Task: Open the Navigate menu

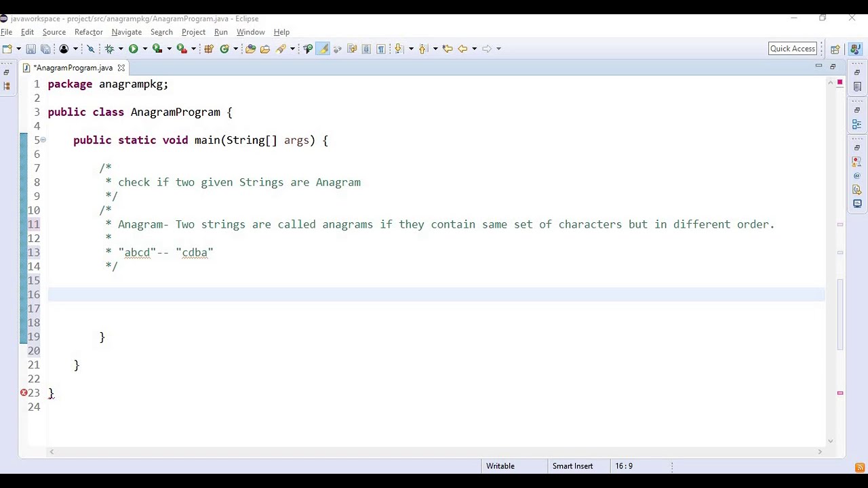Action: (127, 32)
